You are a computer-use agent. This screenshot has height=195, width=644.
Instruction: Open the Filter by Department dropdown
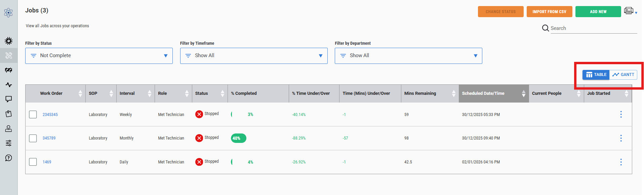point(408,56)
